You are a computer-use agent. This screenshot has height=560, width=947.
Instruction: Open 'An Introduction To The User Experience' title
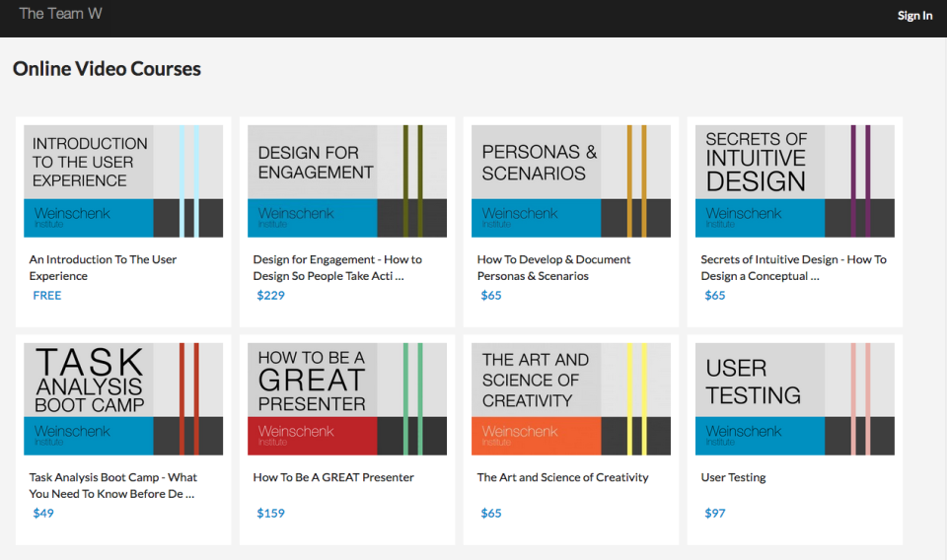coord(103,267)
